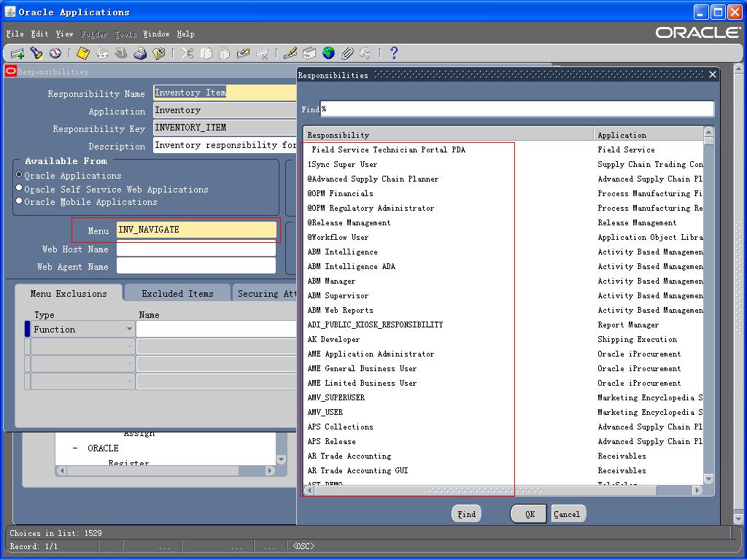Click the Folder Tools toolbar icon
747x560 pixels.
point(366,52)
